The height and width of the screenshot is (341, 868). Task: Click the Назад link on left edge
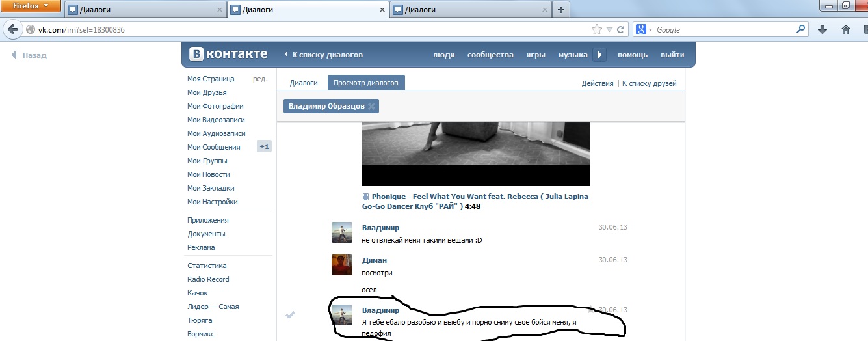point(29,55)
